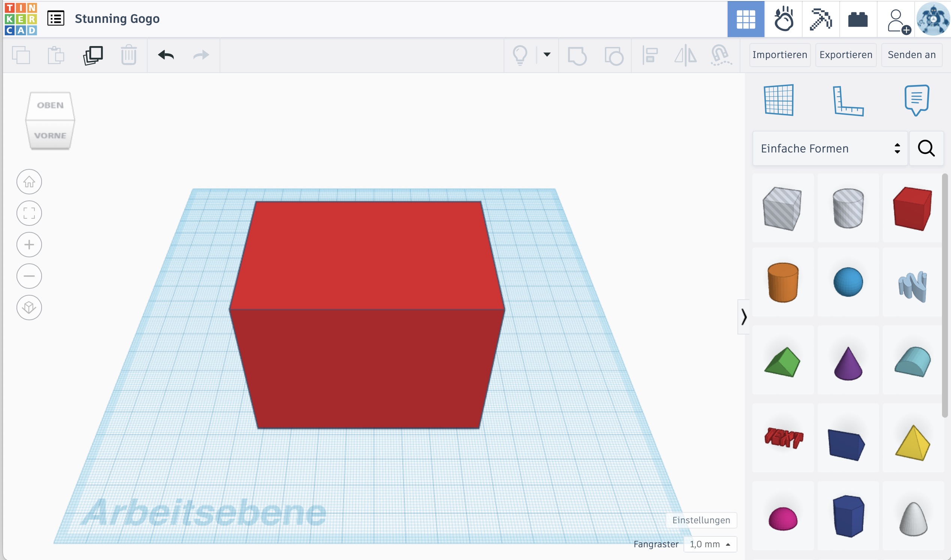The image size is (951, 560).
Task: Switch to the Blocks editor mode
Action: (x=858, y=19)
